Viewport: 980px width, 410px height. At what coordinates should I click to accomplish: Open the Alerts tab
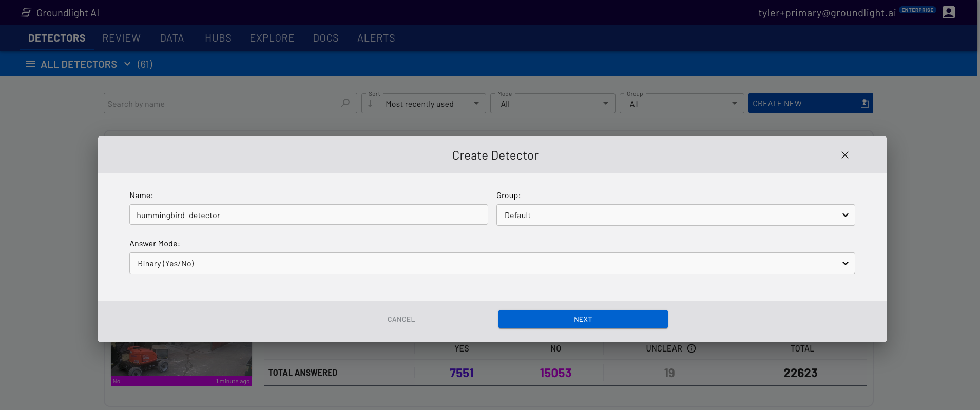pos(376,38)
